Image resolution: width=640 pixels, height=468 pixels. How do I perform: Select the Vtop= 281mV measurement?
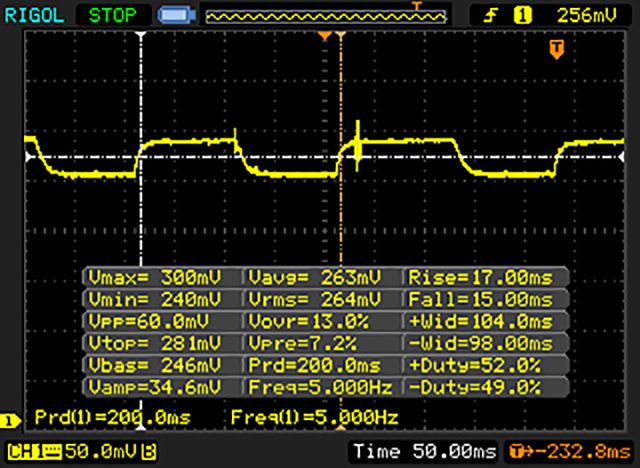click(x=155, y=344)
